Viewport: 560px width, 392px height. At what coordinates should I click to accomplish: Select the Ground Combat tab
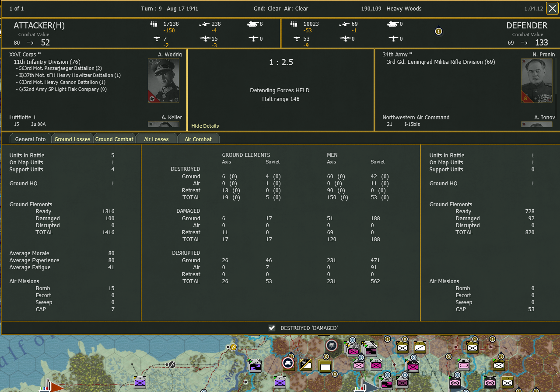114,139
